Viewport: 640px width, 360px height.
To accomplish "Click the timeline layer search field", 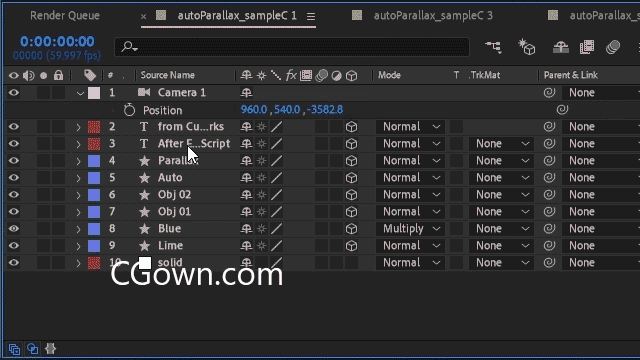I will point(292,47).
